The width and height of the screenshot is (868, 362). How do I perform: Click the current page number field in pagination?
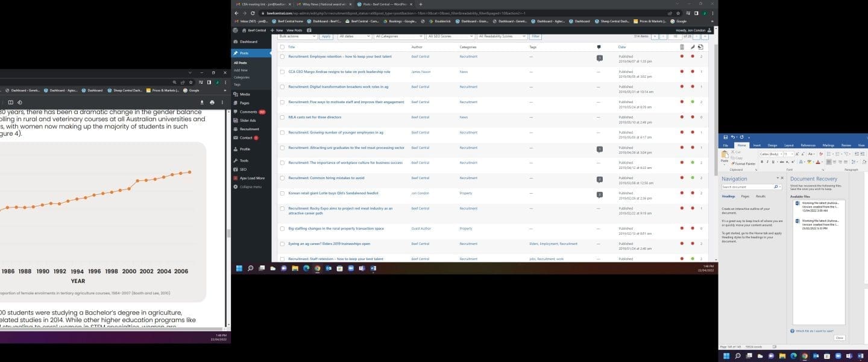point(676,36)
